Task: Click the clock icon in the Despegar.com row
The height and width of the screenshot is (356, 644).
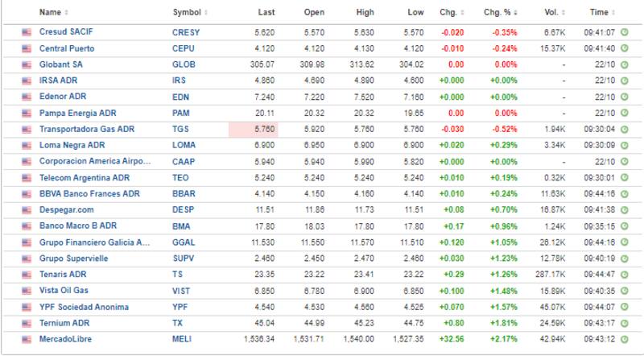Action: click(x=625, y=210)
